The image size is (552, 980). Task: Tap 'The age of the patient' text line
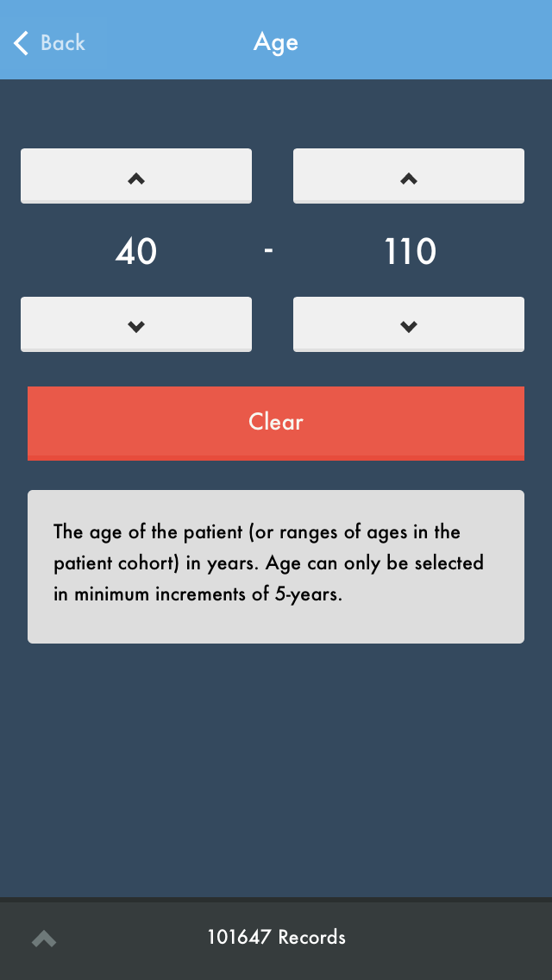coord(151,531)
